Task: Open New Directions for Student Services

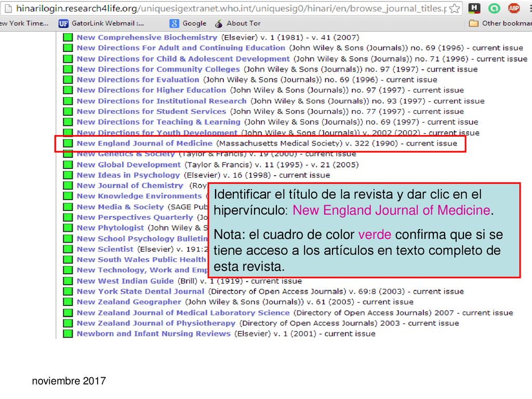Action: pos(151,112)
